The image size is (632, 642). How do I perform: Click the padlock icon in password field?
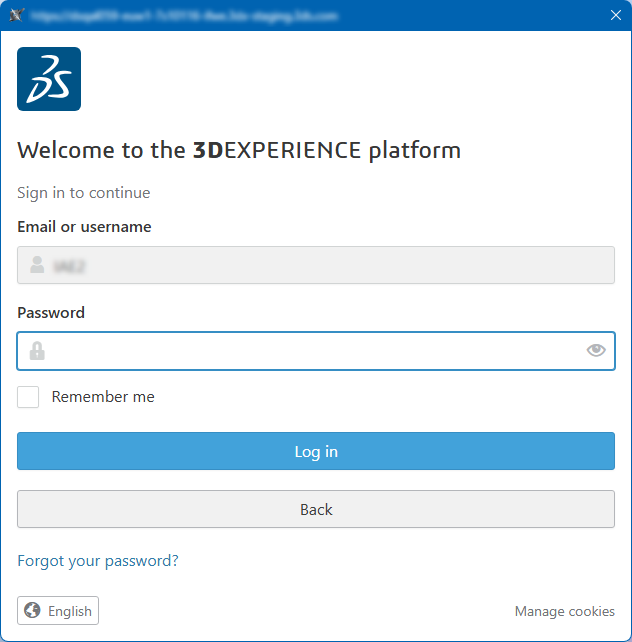coord(37,351)
